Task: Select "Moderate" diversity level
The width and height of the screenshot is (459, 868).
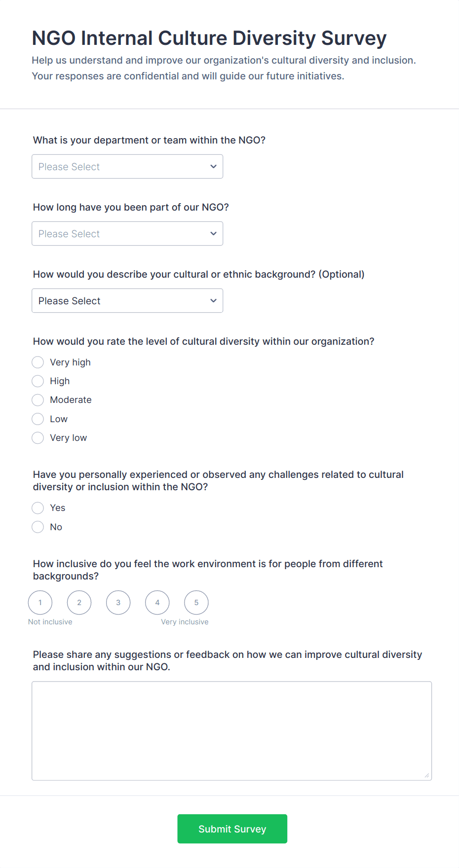Action: coord(38,400)
